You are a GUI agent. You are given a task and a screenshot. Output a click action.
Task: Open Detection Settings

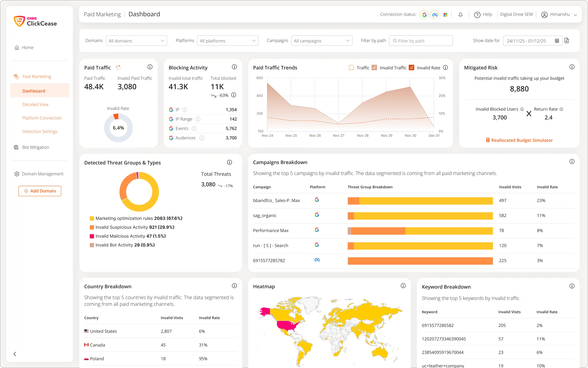[x=40, y=131]
